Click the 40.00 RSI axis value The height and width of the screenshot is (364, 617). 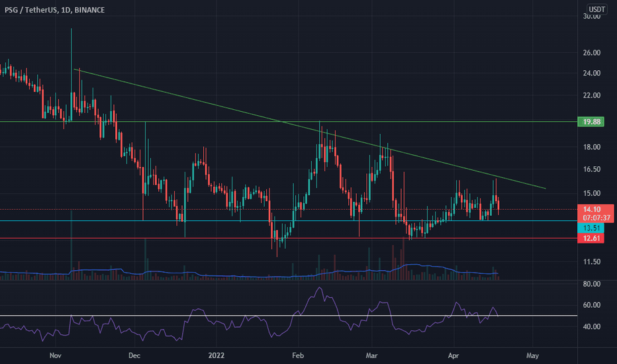(591, 327)
